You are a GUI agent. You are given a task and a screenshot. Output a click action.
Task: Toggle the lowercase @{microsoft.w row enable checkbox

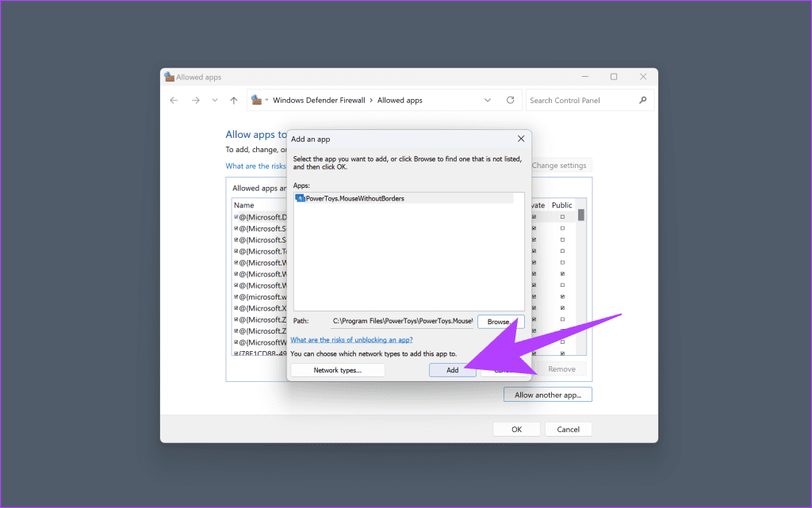pos(236,296)
